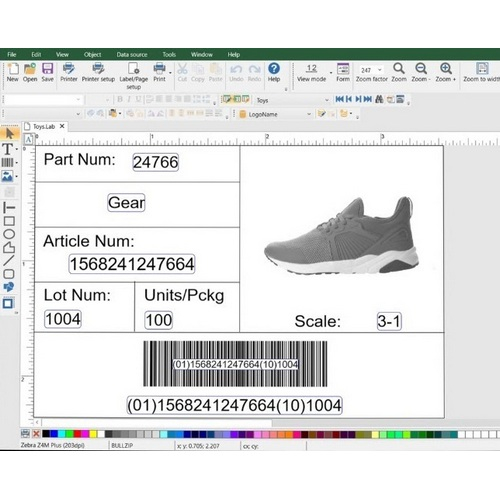Open the Window menu
The height and width of the screenshot is (500, 500).
tap(202, 54)
